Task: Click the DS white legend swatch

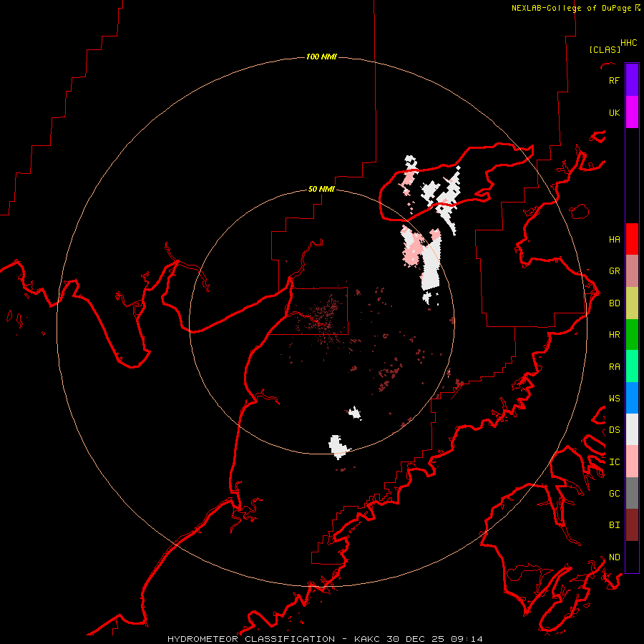Action: (x=632, y=429)
